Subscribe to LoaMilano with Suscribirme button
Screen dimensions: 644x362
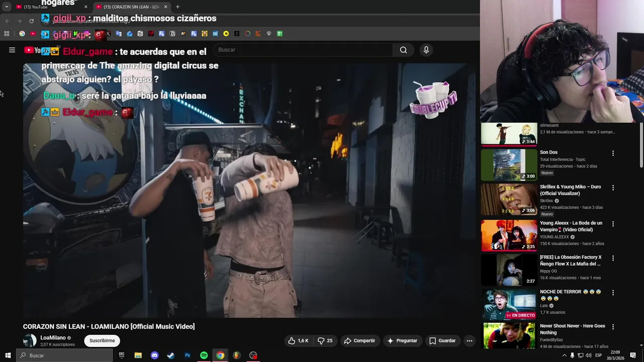click(x=102, y=341)
